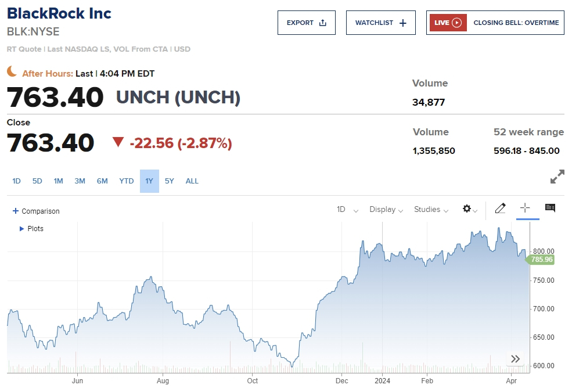Switch to the 5Y time range
Viewport: 572px width, 392px height.
point(169,181)
